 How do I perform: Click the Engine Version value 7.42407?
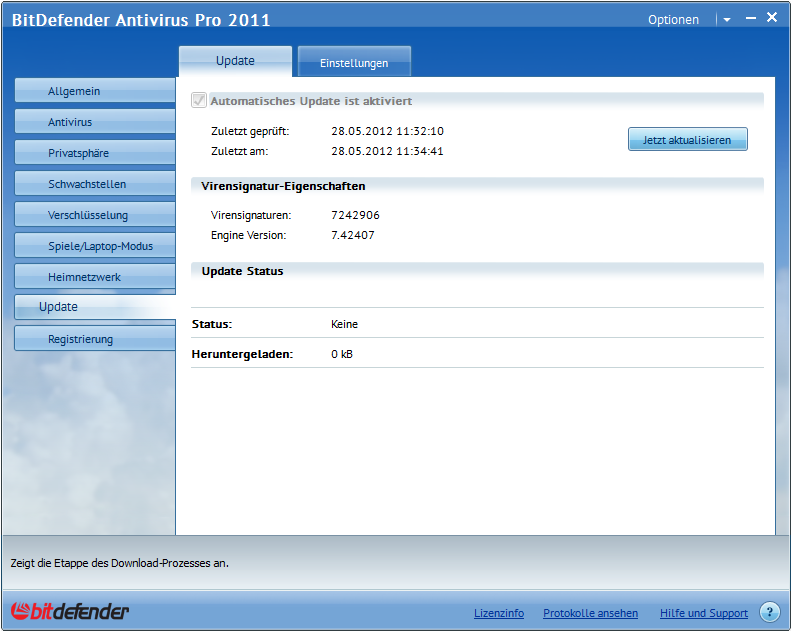pyautogui.click(x=353, y=235)
